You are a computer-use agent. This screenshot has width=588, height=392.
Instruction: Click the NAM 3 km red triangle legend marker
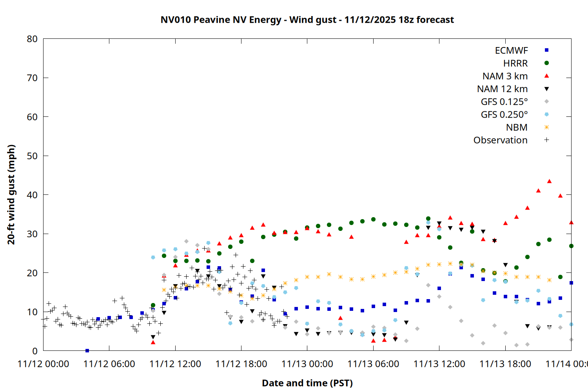[x=546, y=76]
